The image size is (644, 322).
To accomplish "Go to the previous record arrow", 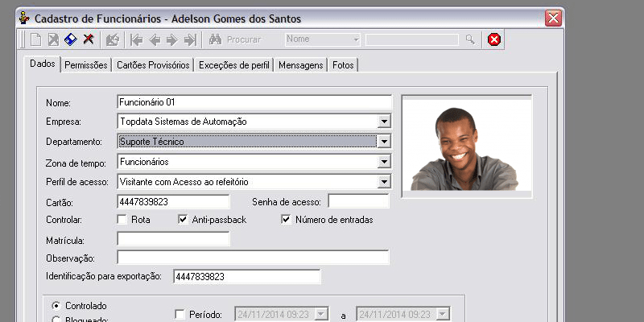I will [x=155, y=39].
